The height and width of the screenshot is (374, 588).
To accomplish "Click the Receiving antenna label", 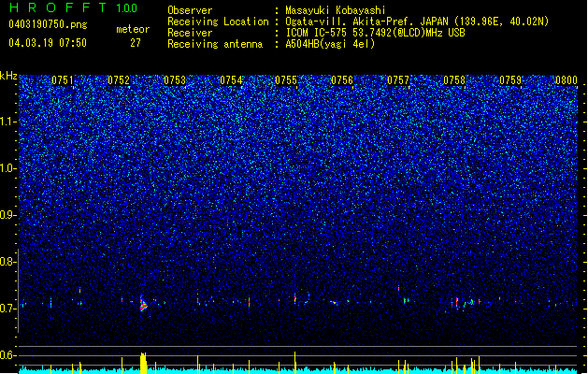I will (215, 44).
